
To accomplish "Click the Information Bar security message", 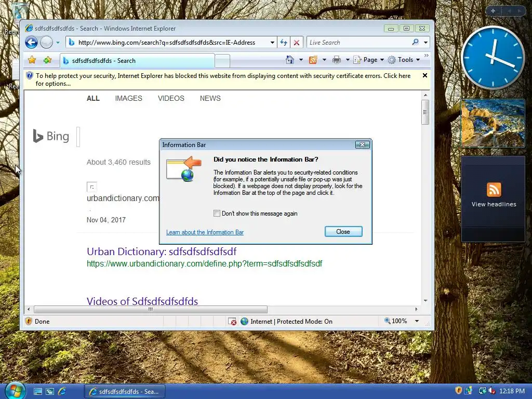I will pyautogui.click(x=223, y=79).
